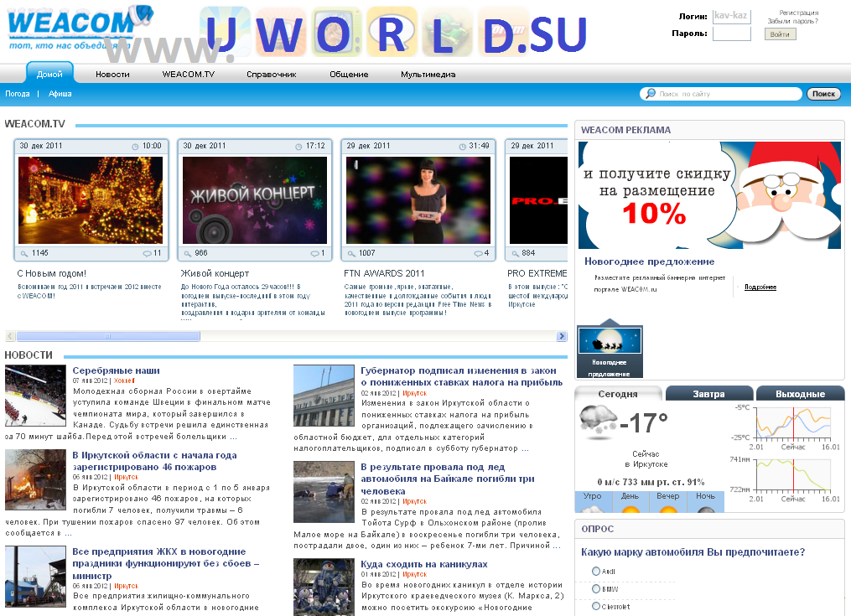Click the views icon next to 1007
This screenshot has width=851, height=616.
[x=351, y=253]
